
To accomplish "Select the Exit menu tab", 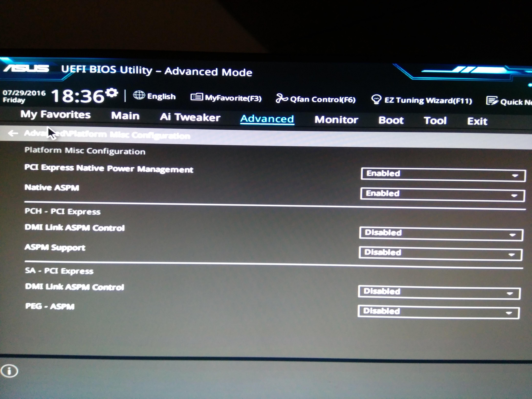I will tap(477, 121).
